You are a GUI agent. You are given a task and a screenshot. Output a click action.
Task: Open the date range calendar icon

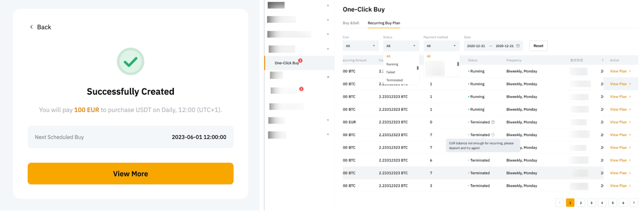pyautogui.click(x=518, y=46)
